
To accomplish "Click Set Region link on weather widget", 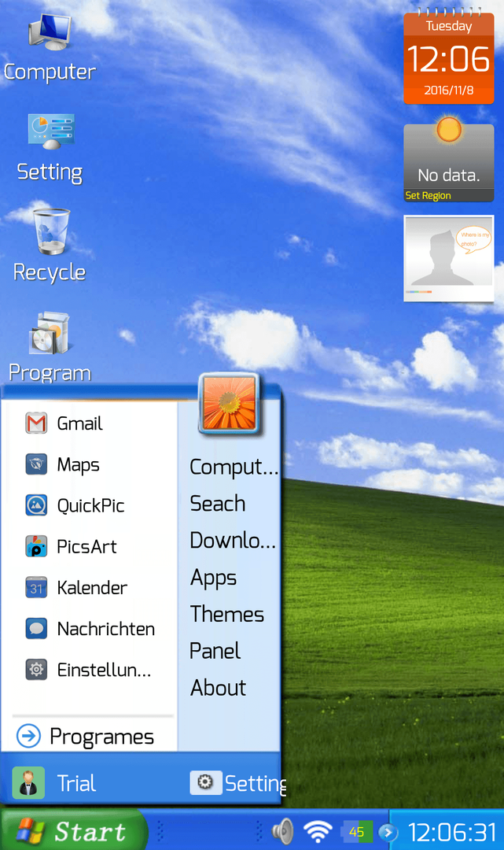I will (428, 196).
